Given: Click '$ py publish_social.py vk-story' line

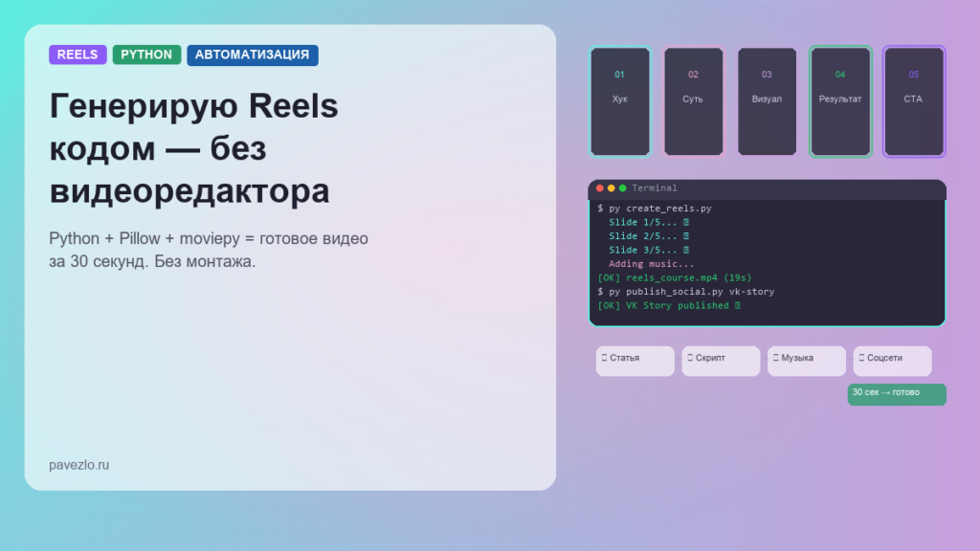Looking at the screenshot, I should click(685, 291).
